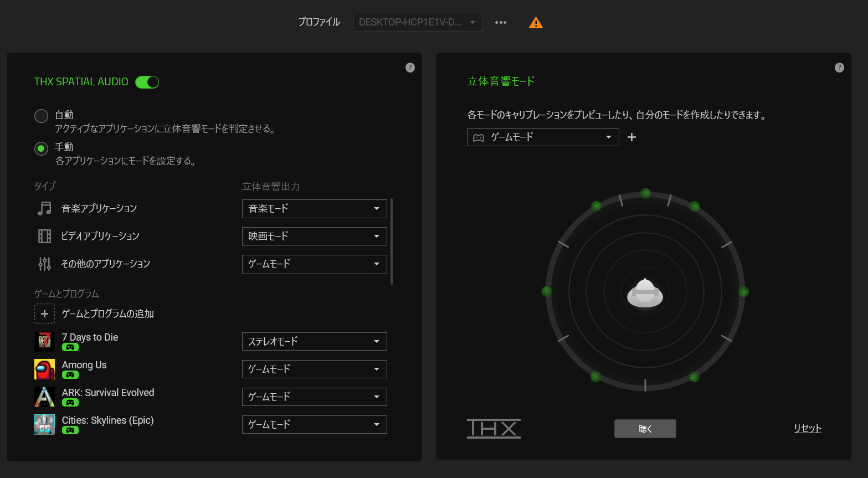Open the 音楽モード output dropdown

[x=315, y=209]
